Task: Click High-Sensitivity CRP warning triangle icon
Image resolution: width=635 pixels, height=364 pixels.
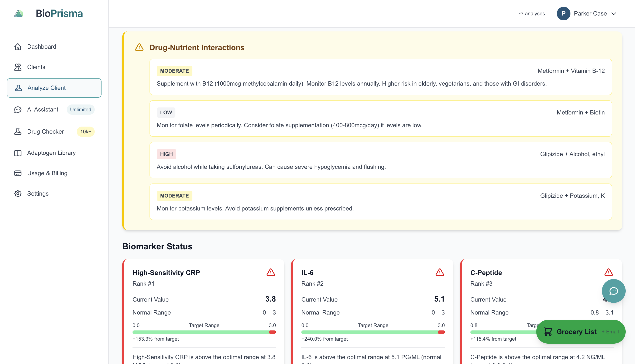Action: pos(271,272)
